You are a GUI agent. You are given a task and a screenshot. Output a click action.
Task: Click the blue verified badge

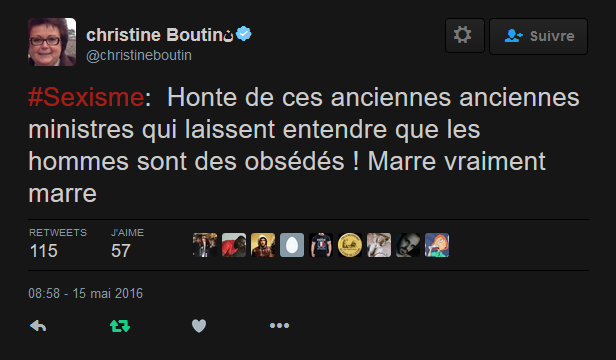coord(244,34)
